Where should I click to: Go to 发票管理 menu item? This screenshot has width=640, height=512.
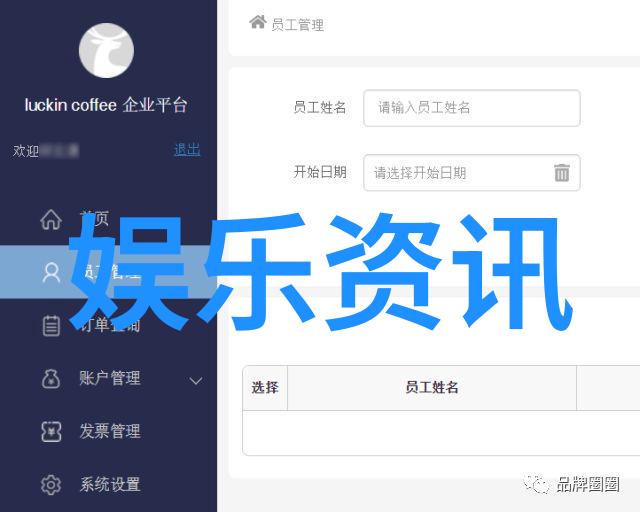[x=110, y=431]
